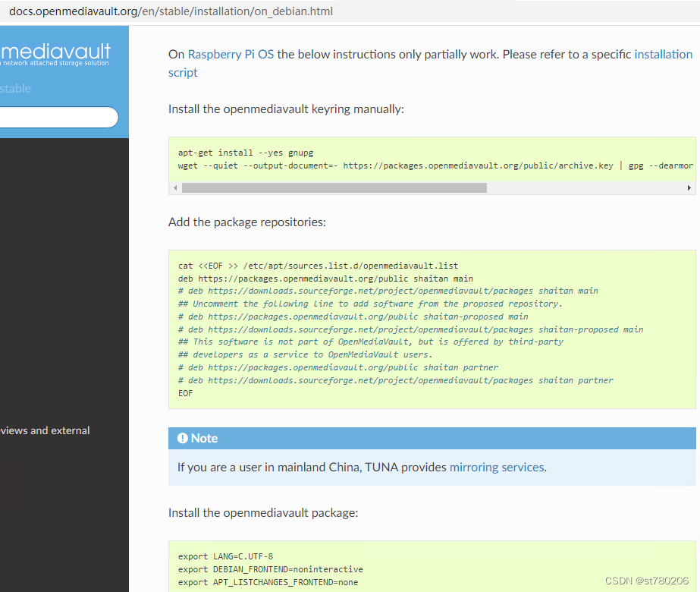Image resolution: width=700 pixels, height=592 pixels.
Task: Click 'export LANG=C.UTF-8' line
Action: [x=225, y=556]
